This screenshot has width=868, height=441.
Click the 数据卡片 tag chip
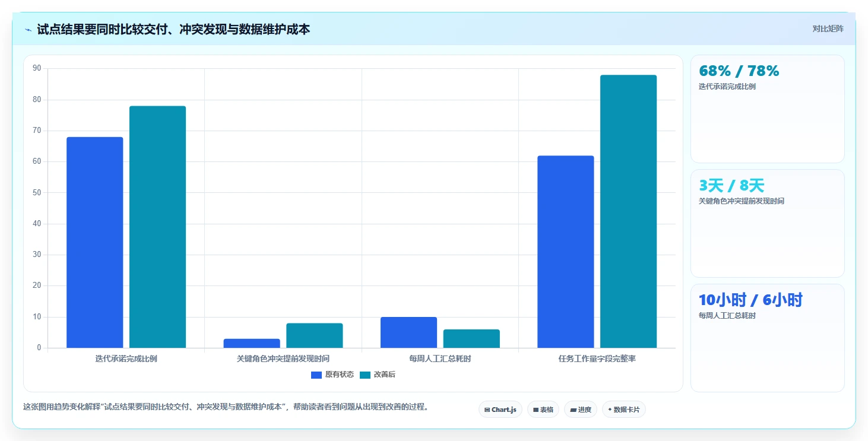(624, 410)
